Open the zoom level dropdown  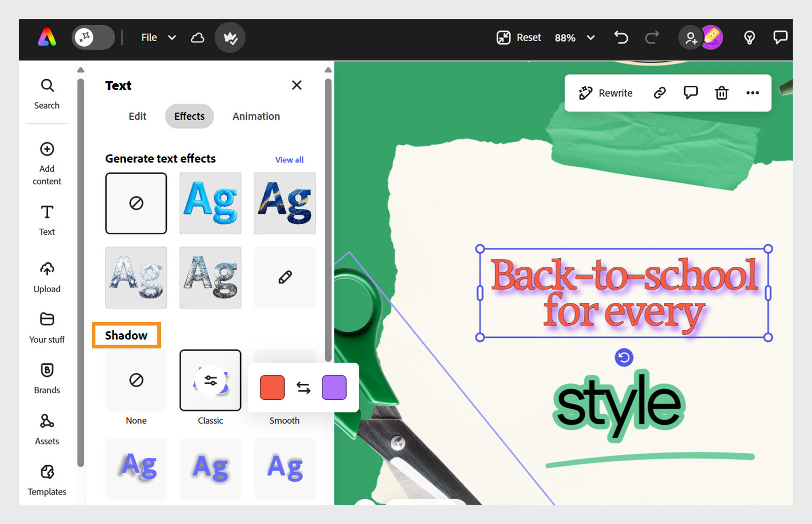574,37
